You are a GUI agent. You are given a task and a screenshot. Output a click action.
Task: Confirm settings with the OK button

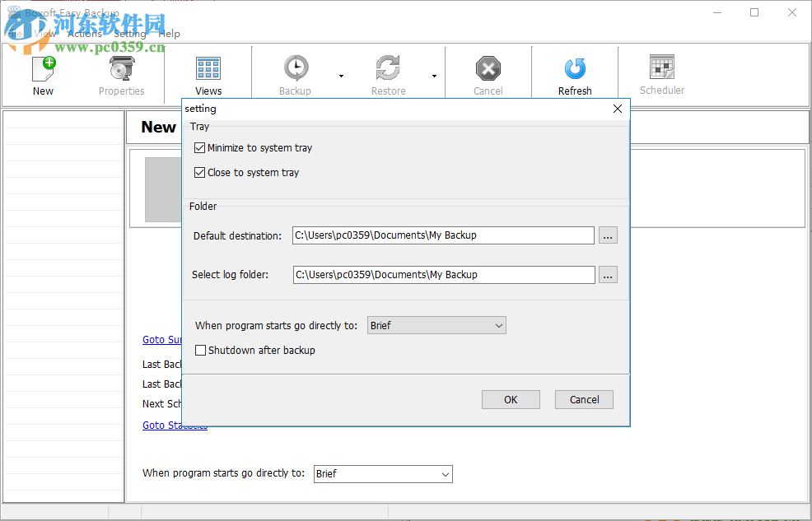pos(511,399)
